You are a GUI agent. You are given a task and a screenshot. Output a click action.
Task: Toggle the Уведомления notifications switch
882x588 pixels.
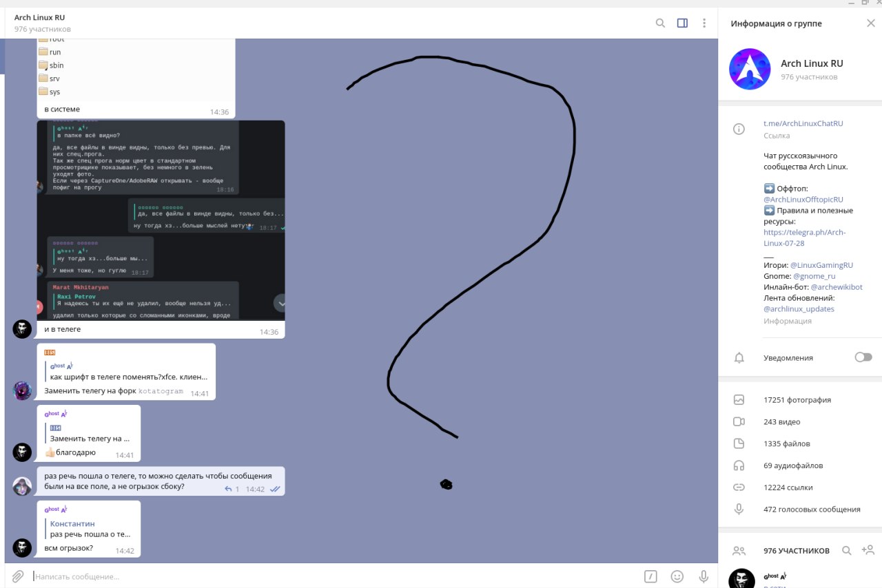pyautogui.click(x=863, y=357)
